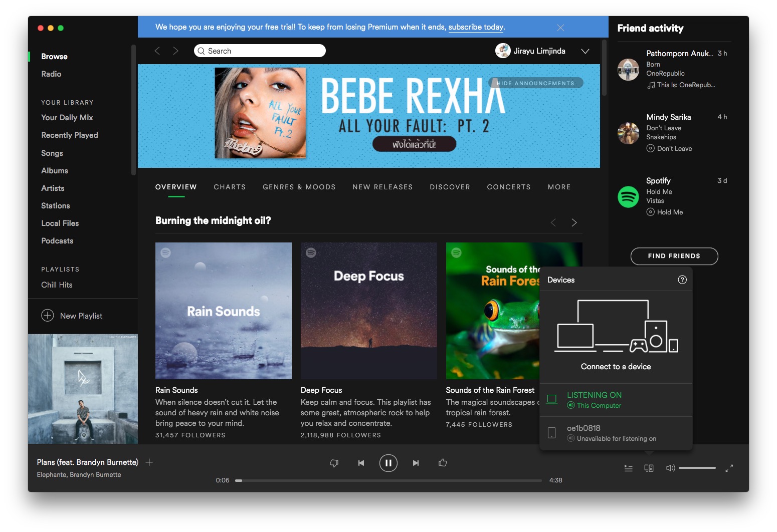This screenshot has height=532, width=777.
Task: Expand the More tab menu
Action: [559, 187]
